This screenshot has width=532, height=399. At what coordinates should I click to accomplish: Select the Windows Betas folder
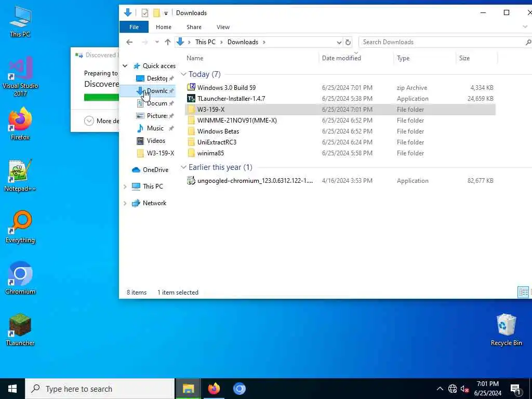point(218,131)
